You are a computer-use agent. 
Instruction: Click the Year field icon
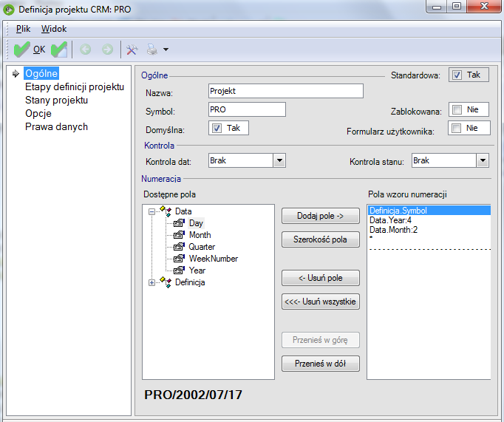click(179, 270)
